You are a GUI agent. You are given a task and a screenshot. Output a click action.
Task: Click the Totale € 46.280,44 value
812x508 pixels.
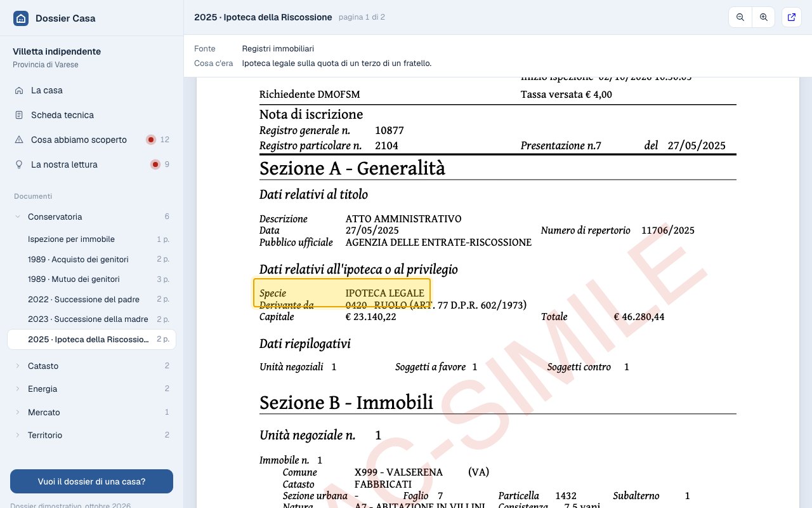click(639, 317)
